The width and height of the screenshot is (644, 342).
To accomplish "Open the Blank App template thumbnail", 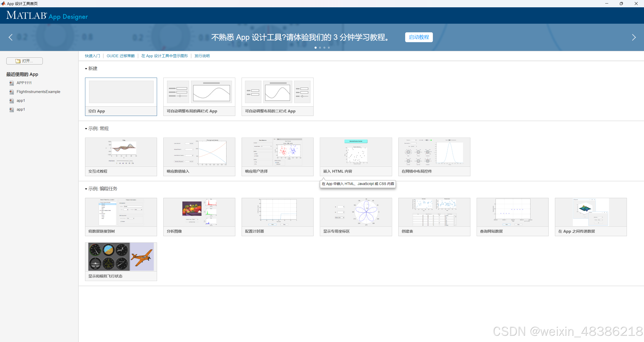I will 121,92.
